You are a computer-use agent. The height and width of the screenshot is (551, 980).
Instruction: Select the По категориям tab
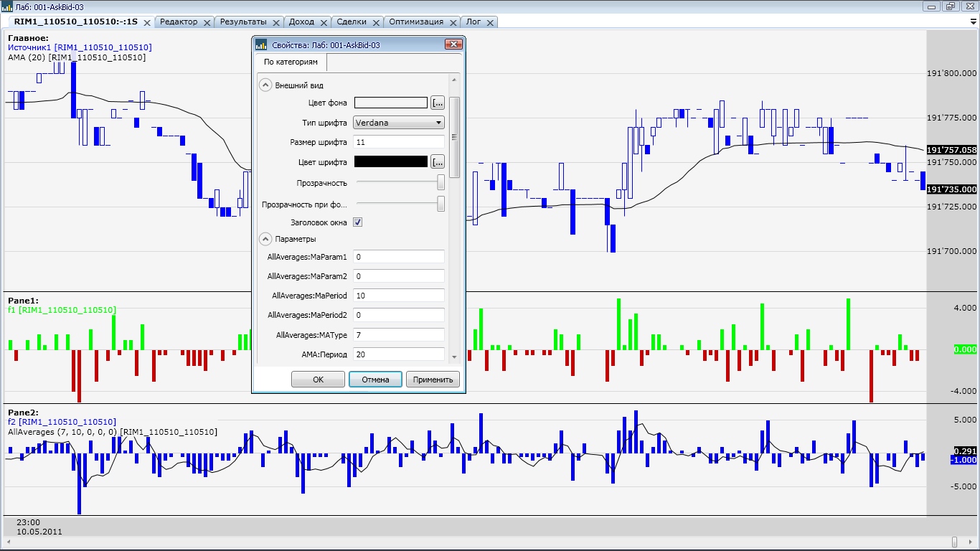291,62
